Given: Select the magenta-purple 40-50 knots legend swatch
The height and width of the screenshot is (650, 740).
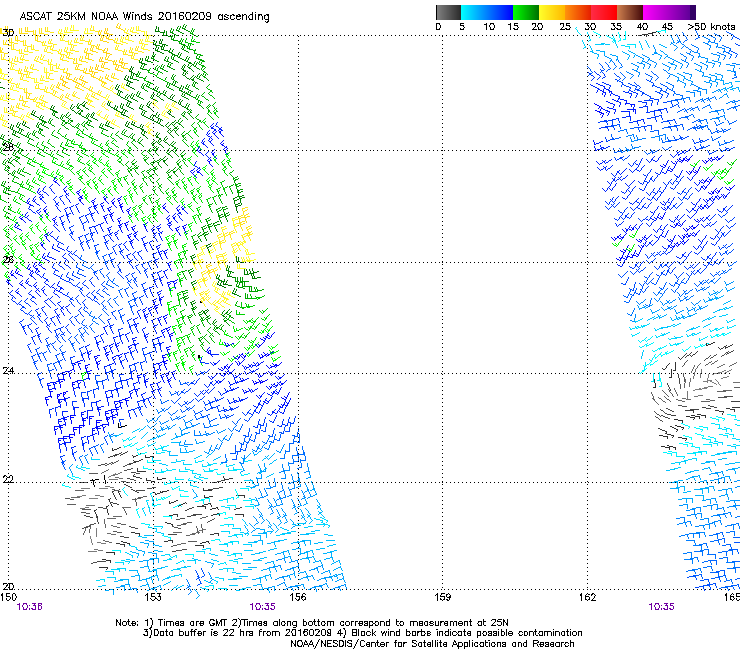Looking at the screenshot, I should (669, 12).
